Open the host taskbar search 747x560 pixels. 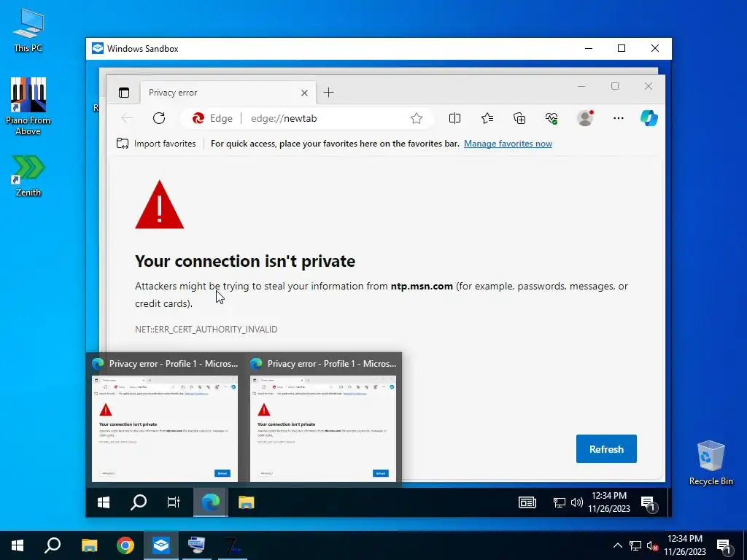[53, 545]
